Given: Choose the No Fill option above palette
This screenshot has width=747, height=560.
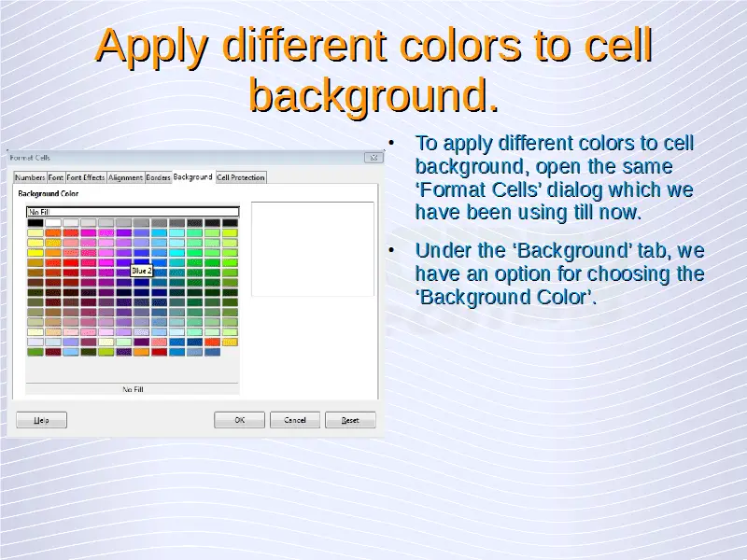Looking at the screenshot, I should [x=133, y=212].
